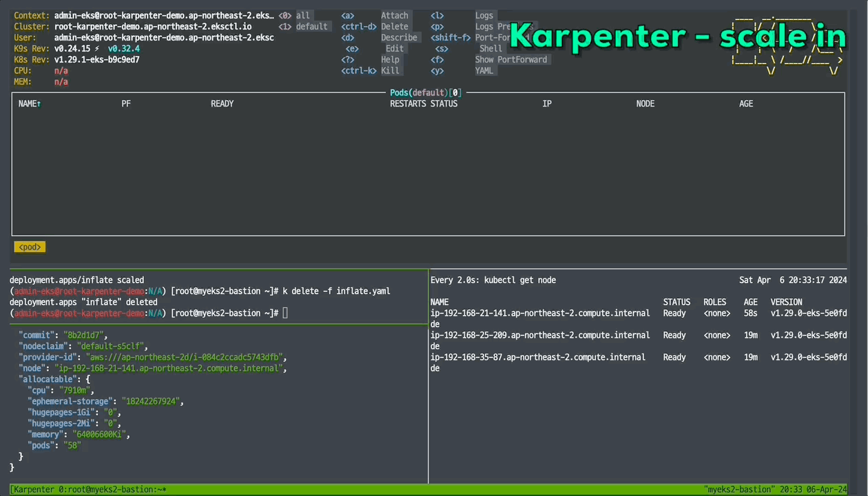Click the Context value in the k9s header
The height and width of the screenshot is (496, 868).
pos(164,15)
